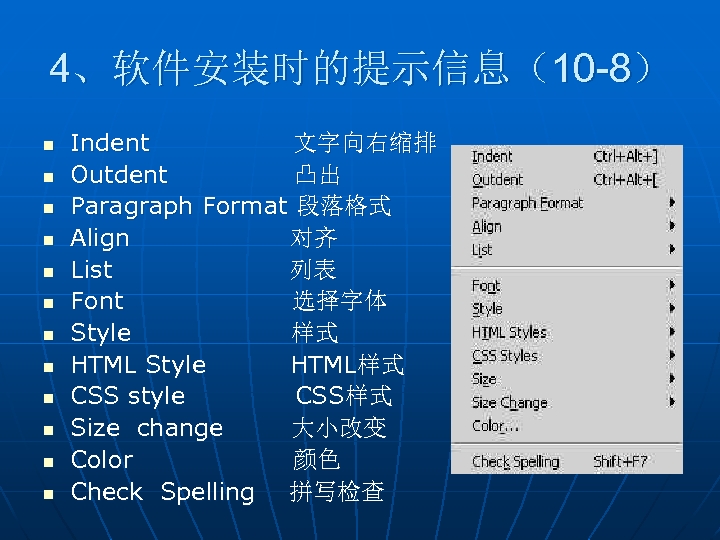Click the translation 选择字体
The image size is (720, 540).
(340, 301)
